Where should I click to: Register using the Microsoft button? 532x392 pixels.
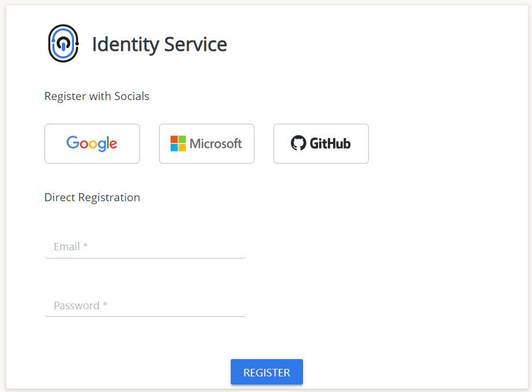click(206, 143)
